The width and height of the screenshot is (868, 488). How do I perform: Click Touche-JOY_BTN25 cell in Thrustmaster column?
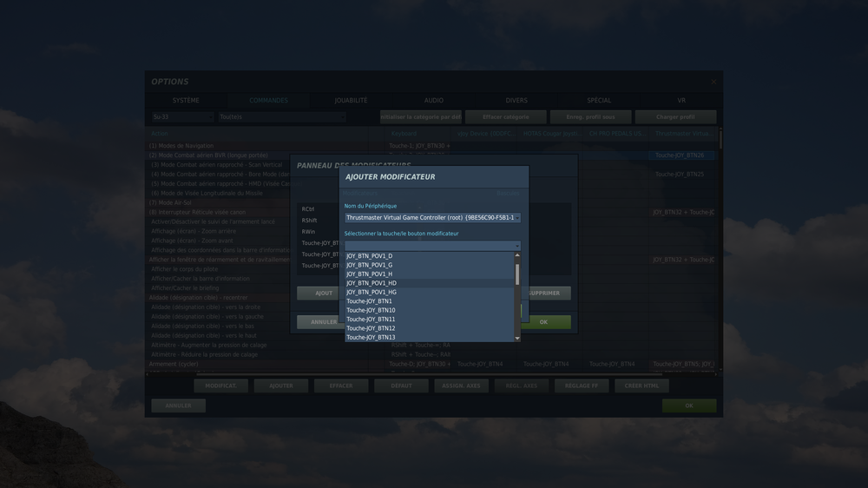(x=680, y=174)
